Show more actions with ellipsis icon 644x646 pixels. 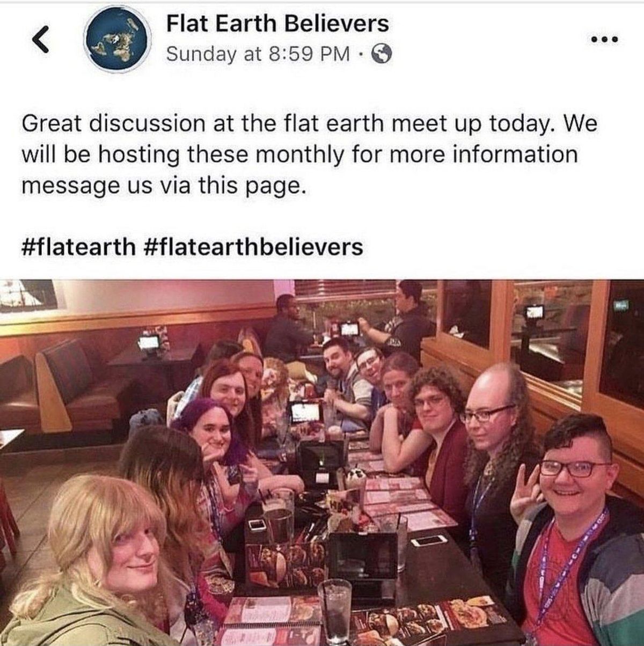pyautogui.click(x=605, y=39)
